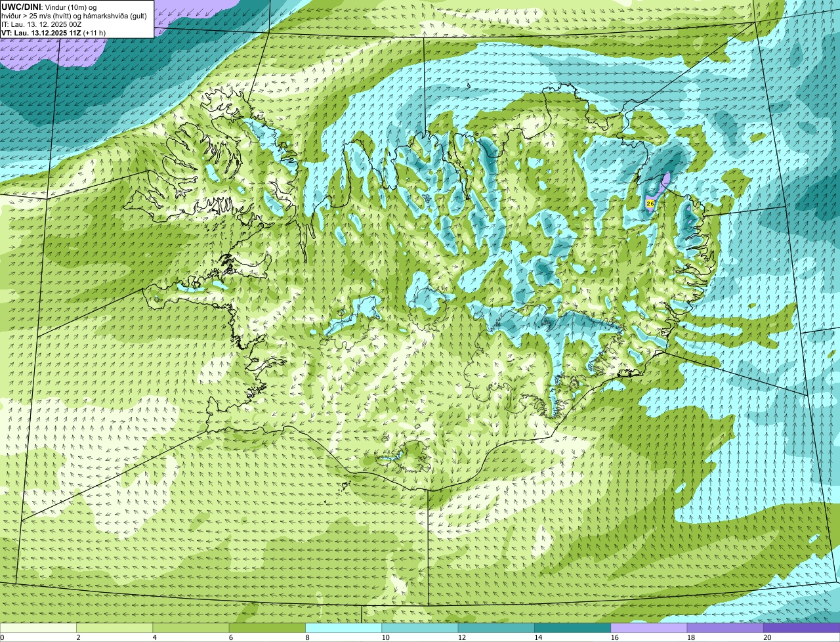840x642 pixels.
Task: Pick the dark purple above-20 m/s swatch
Action: tap(801, 628)
